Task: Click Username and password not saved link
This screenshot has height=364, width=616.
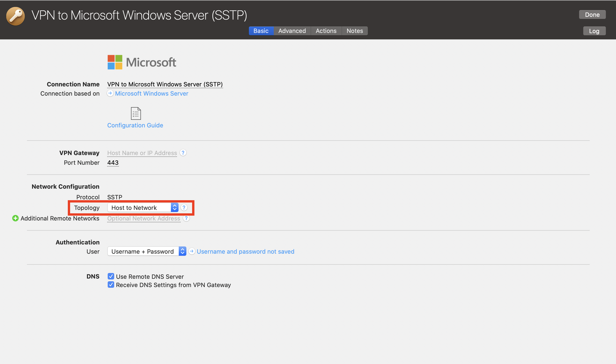Action: tap(246, 251)
